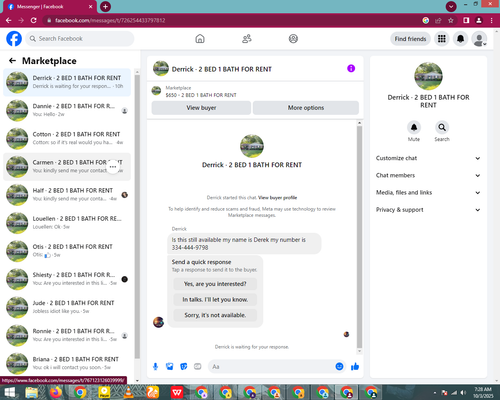Open the Ronnie conversation in the list
The height and width of the screenshot is (400, 500).
(x=67, y=335)
